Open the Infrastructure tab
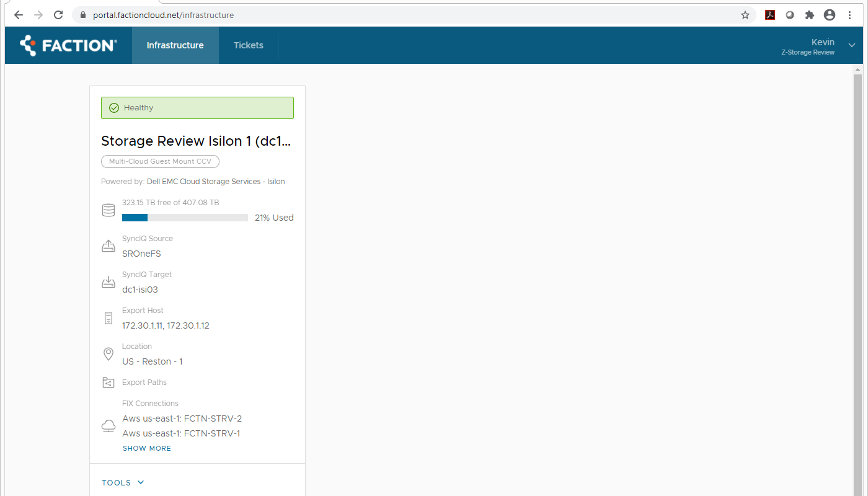Screen dimensions: 868x496 pyautogui.click(x=175, y=45)
